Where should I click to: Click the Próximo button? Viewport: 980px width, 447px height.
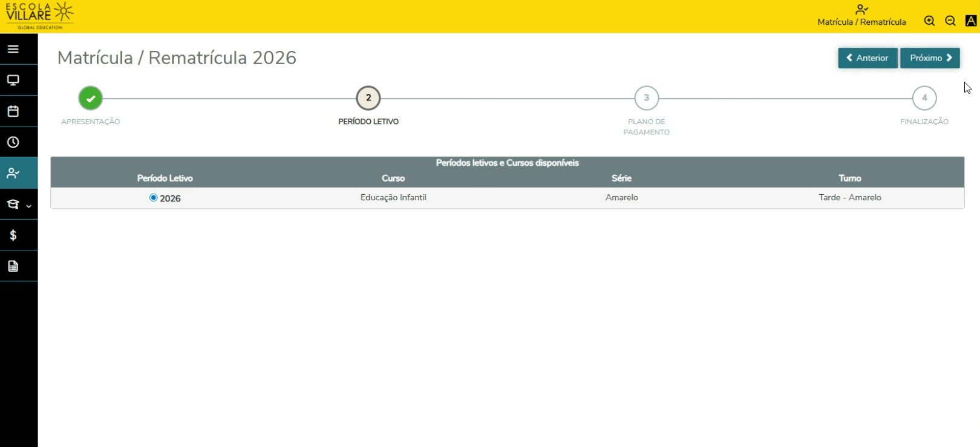pos(930,58)
